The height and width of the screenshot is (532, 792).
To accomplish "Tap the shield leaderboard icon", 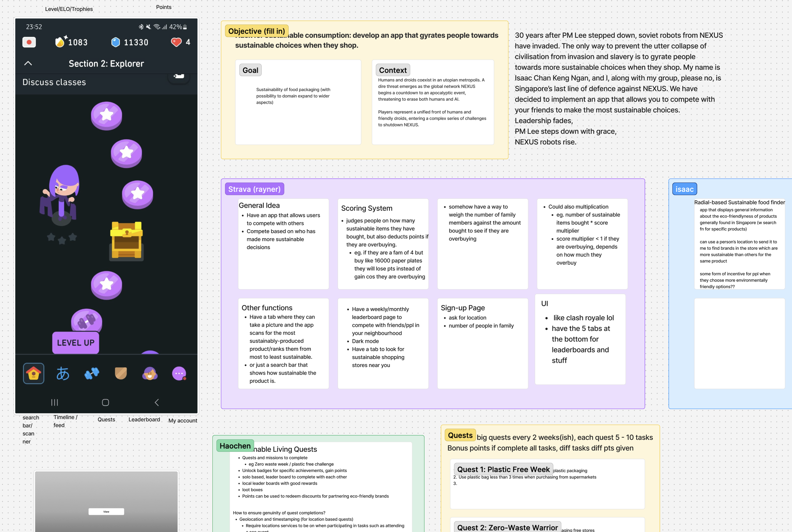I will click(121, 374).
